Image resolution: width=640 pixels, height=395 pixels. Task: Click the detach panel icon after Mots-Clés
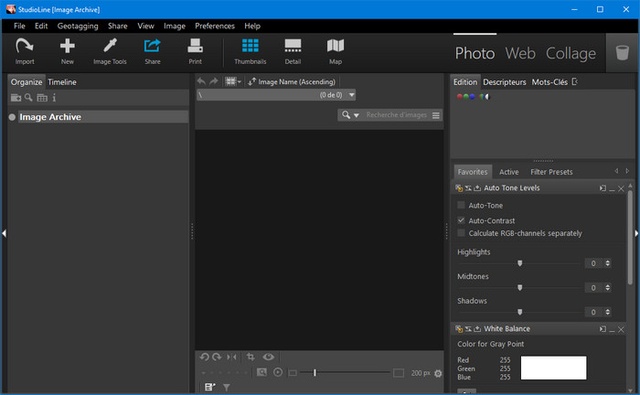click(x=575, y=82)
